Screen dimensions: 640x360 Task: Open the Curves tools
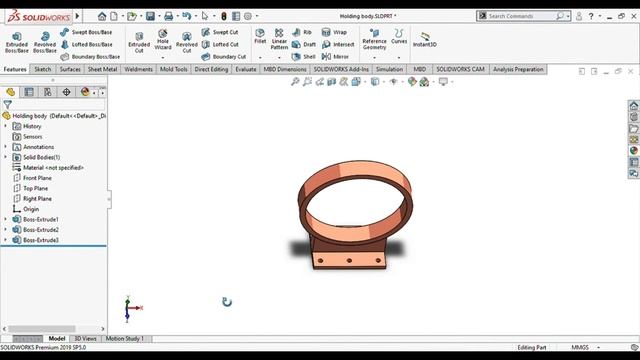point(399,36)
